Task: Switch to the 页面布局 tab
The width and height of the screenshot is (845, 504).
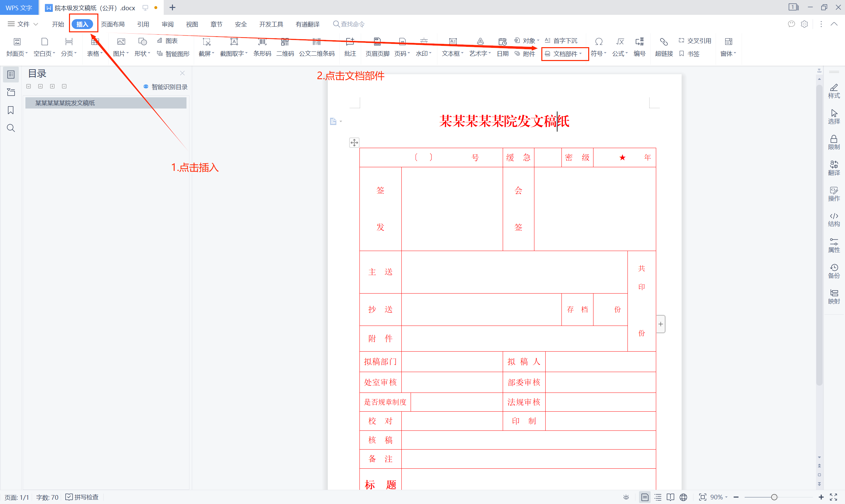Action: tap(113, 24)
